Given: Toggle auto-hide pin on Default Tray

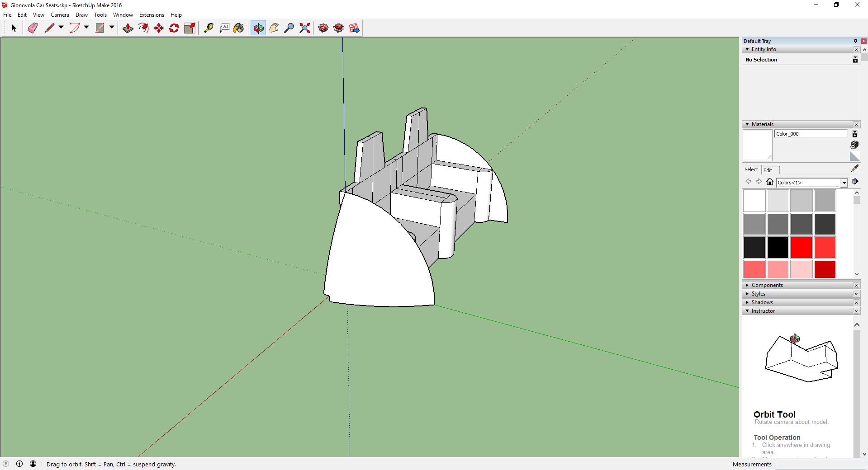Looking at the screenshot, I should tap(855, 41).
